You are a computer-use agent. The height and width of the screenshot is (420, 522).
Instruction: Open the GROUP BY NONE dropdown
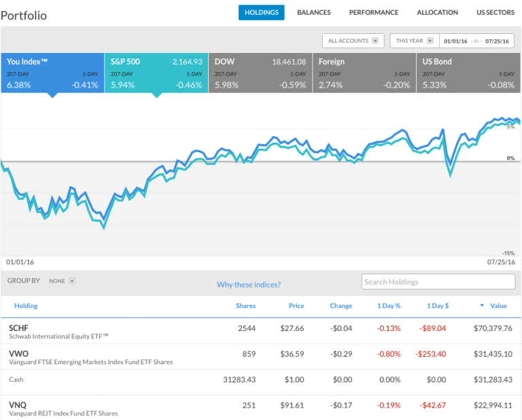coord(62,281)
